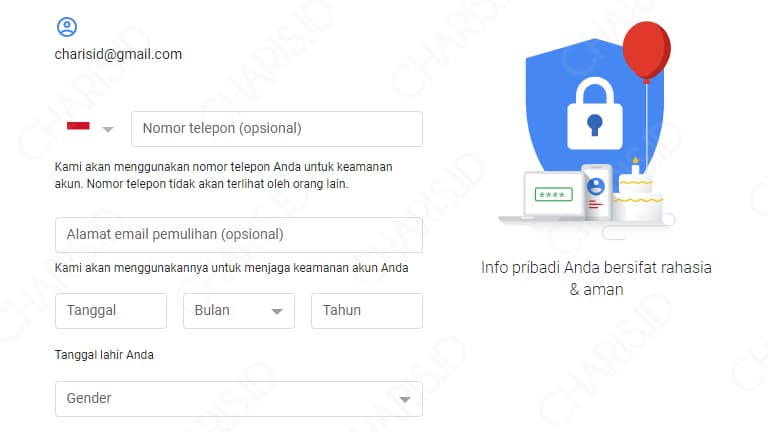Open the Bulan month dropdown
768x432 pixels.
coord(239,311)
